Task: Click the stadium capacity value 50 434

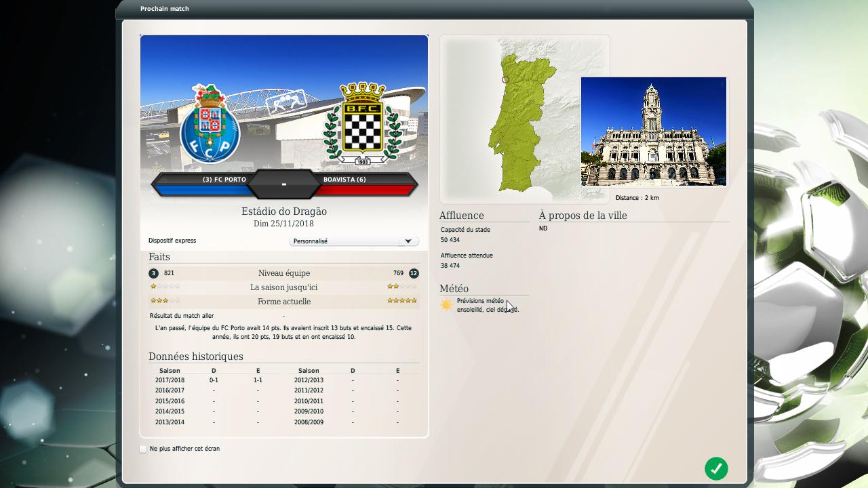Action: pyautogui.click(x=450, y=240)
